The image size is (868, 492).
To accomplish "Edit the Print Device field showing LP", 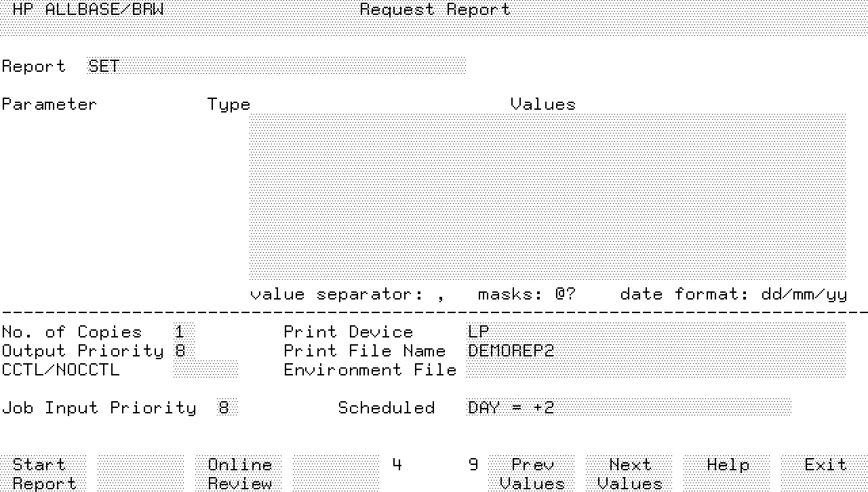I will [x=655, y=332].
